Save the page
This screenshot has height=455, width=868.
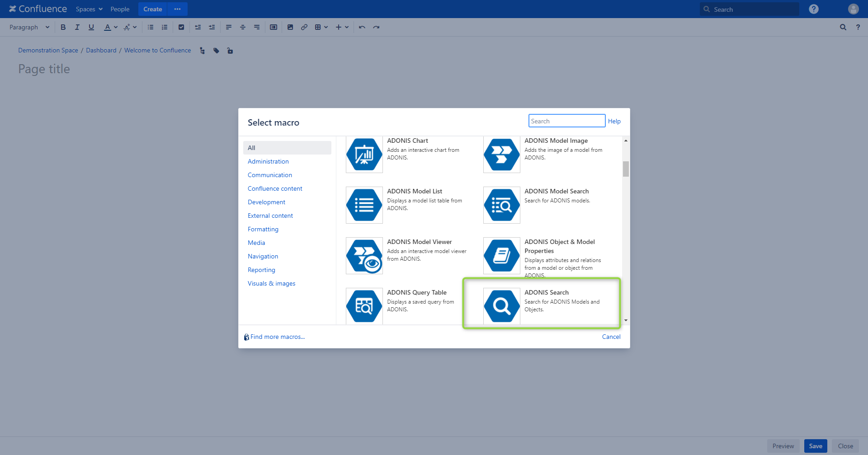point(816,446)
